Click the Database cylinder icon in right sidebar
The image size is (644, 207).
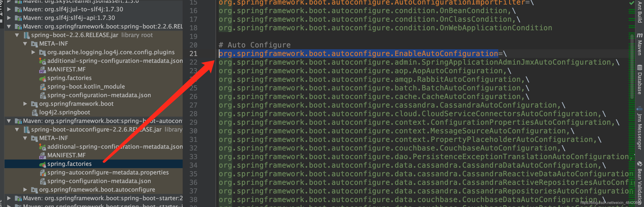pyautogui.click(x=639, y=68)
